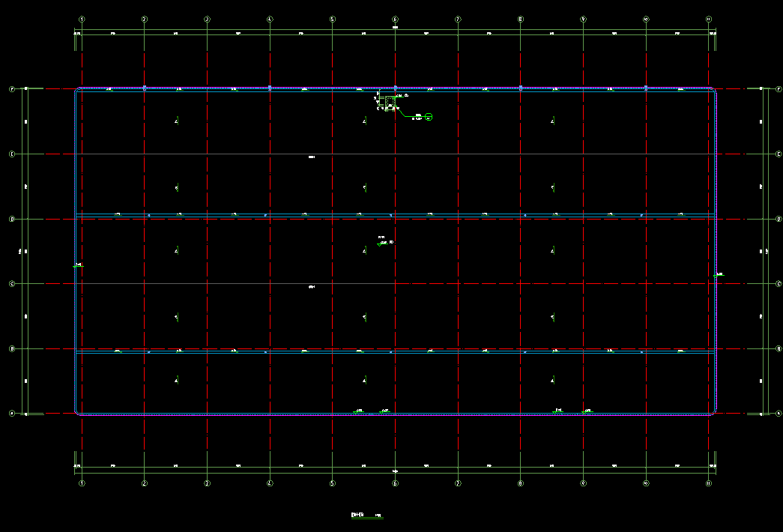The image size is (783, 532).
Task: Click grid bubble 11 in the top axis row
Action: pyautogui.click(x=708, y=19)
